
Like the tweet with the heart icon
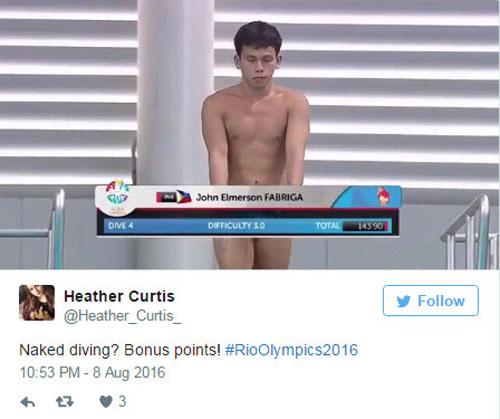click(x=106, y=402)
